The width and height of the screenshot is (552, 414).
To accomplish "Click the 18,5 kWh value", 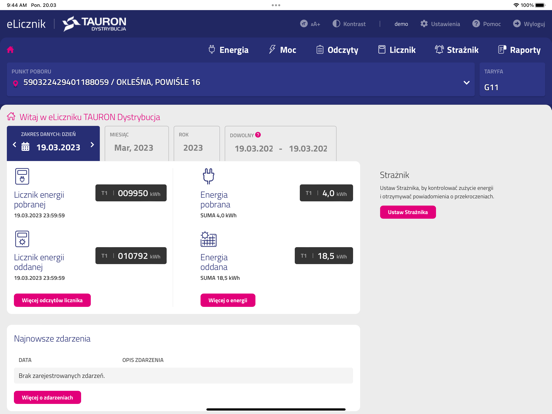I will pyautogui.click(x=324, y=256).
